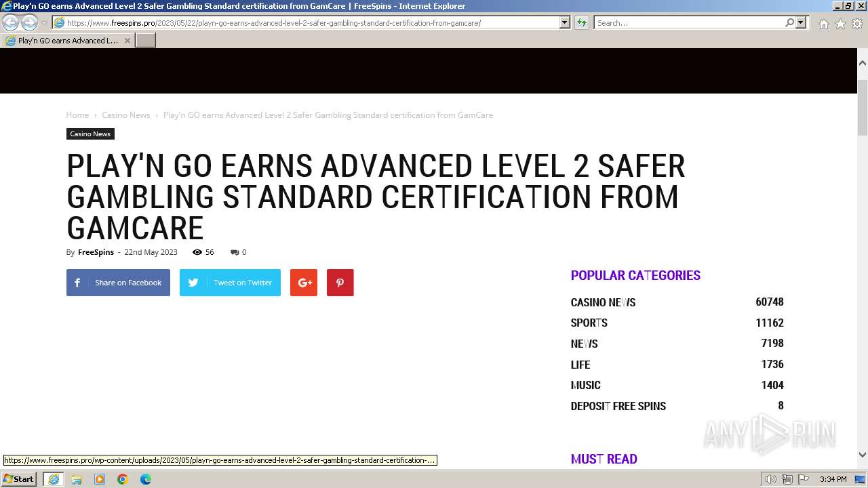Image resolution: width=868 pixels, height=488 pixels.
Task: Click the Pinterest share icon
Action: [340, 283]
